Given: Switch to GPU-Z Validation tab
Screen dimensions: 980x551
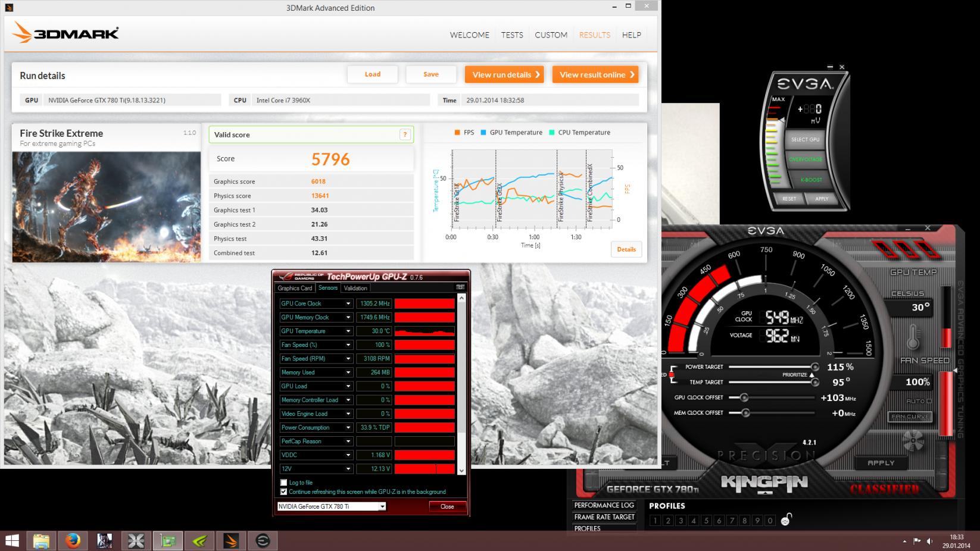Looking at the screenshot, I should (355, 288).
